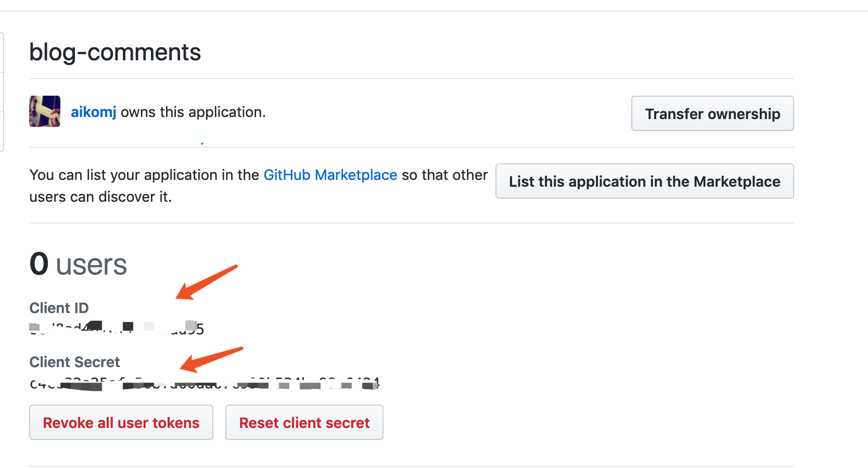Open the GitHub Marketplace link
868x468 pixels.
[x=330, y=175]
